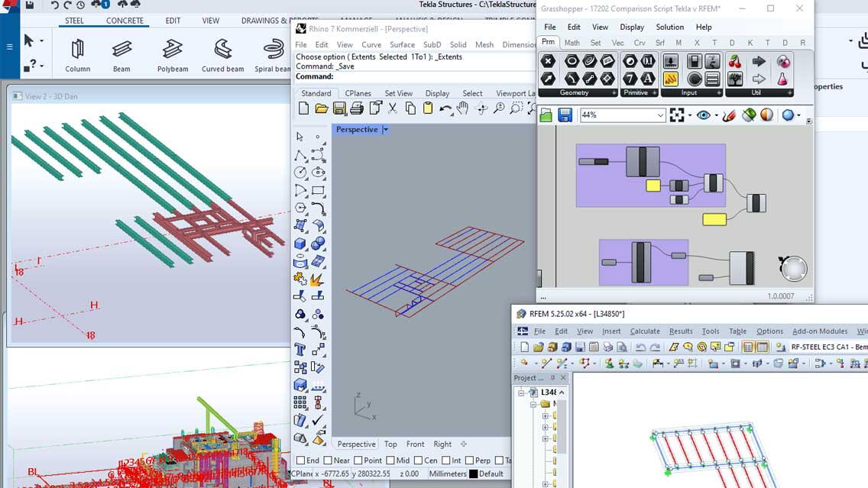Enable the Near osnap checkbox in Rhino
Screen dimensions: 868x488
coord(328,461)
